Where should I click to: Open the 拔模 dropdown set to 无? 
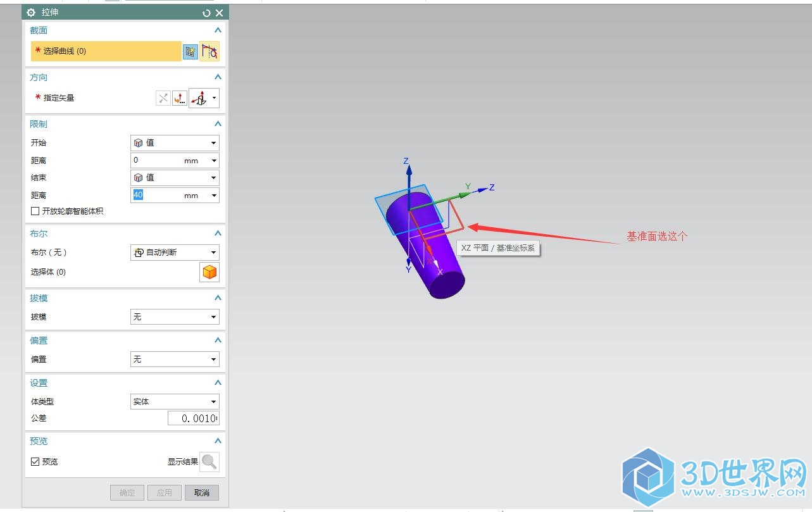175,316
